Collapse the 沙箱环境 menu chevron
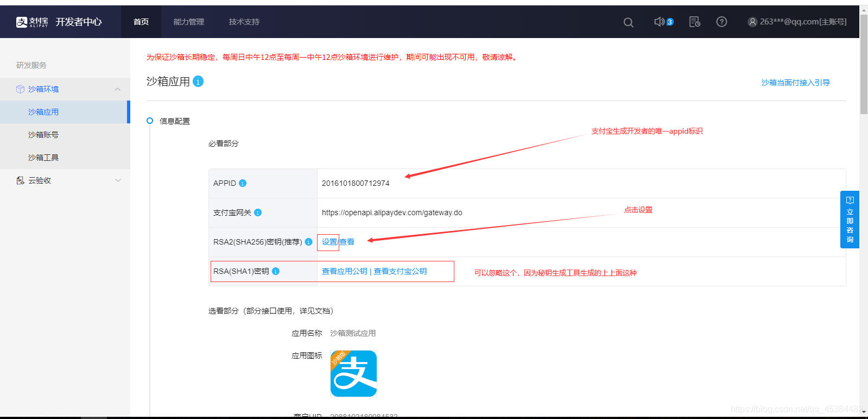 point(118,89)
